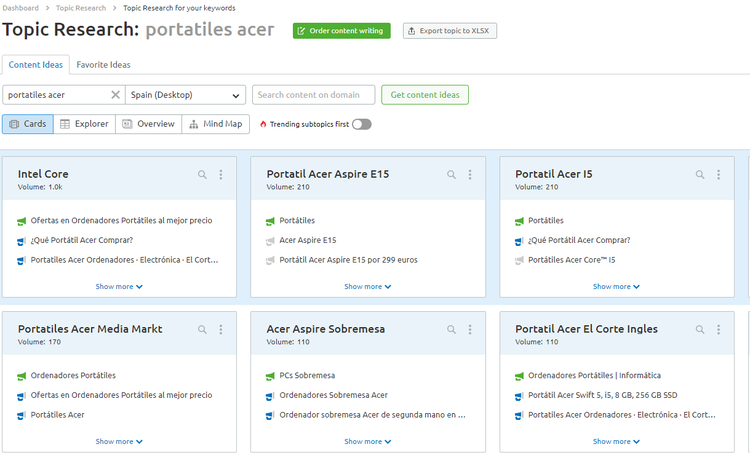The image size is (750, 463).
Task: Toggle Trending subtopics first switch
Action: click(362, 124)
